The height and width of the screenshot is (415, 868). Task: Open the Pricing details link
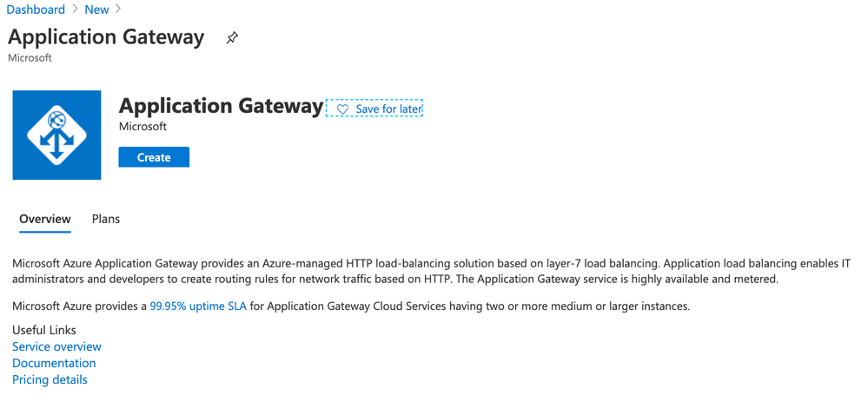[x=50, y=380]
